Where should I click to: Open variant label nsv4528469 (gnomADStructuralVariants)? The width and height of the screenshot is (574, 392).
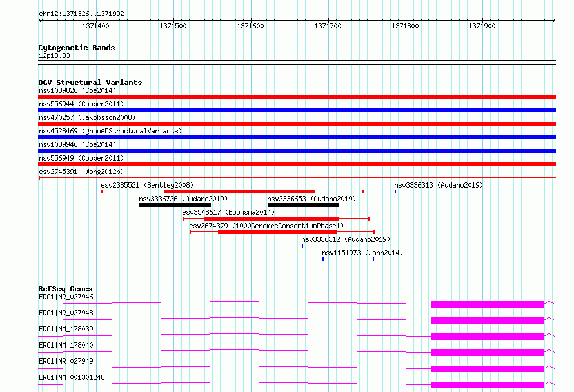pyautogui.click(x=110, y=131)
